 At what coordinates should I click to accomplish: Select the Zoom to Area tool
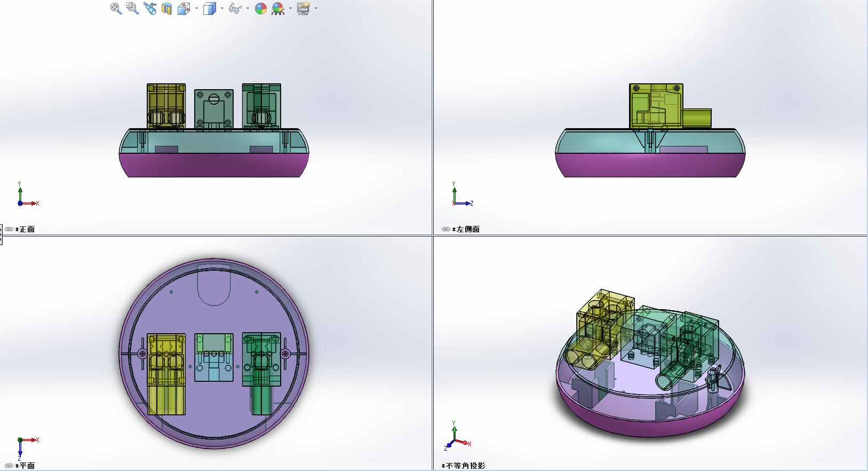132,9
